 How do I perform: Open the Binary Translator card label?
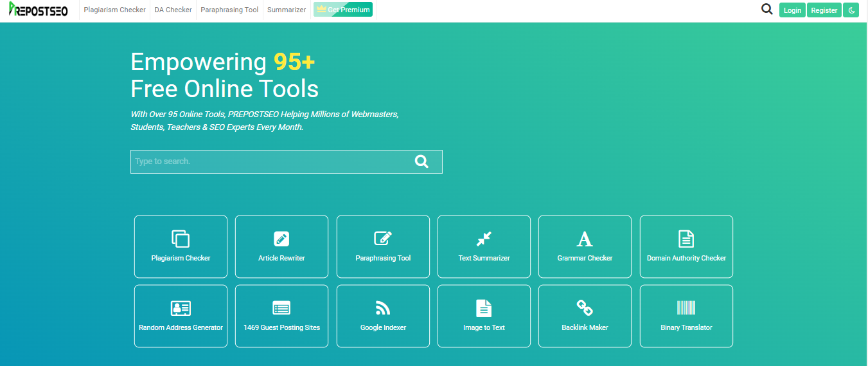[x=686, y=327]
